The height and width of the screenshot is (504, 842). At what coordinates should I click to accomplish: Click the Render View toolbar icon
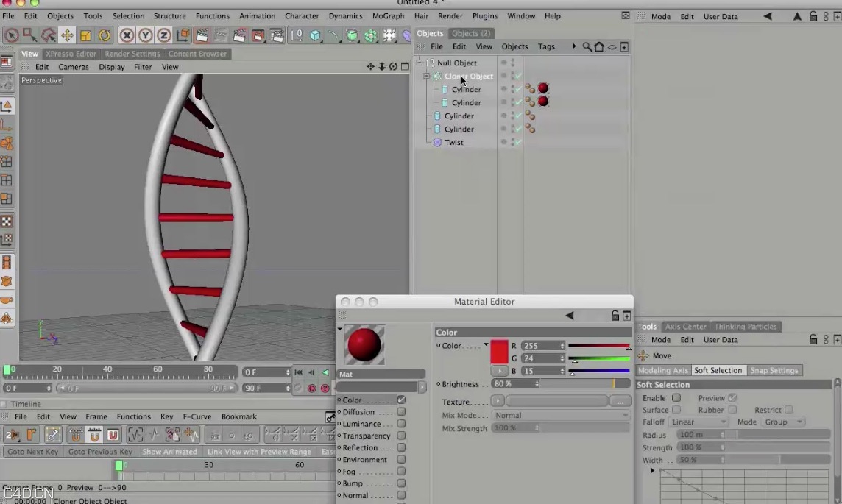tap(204, 35)
